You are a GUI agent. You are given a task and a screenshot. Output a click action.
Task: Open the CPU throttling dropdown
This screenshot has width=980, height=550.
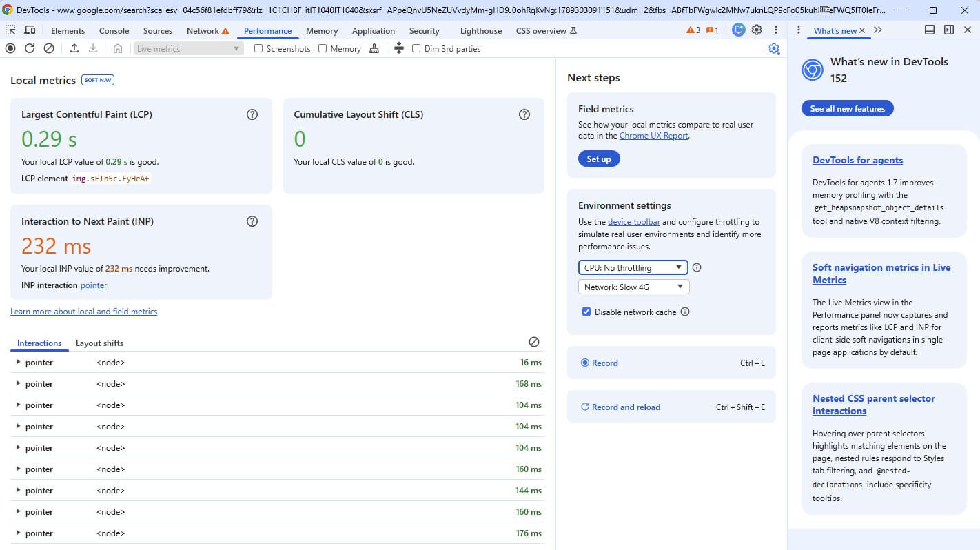click(633, 267)
